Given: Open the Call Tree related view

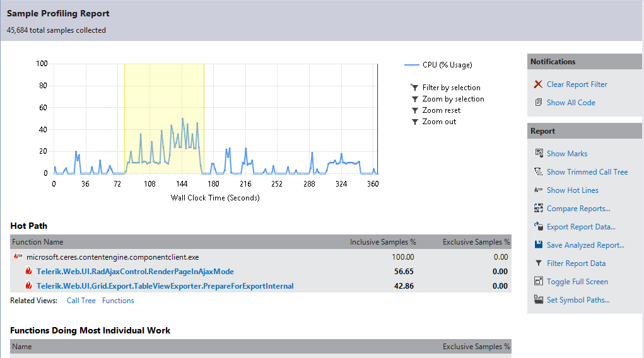Looking at the screenshot, I should click(x=81, y=301).
